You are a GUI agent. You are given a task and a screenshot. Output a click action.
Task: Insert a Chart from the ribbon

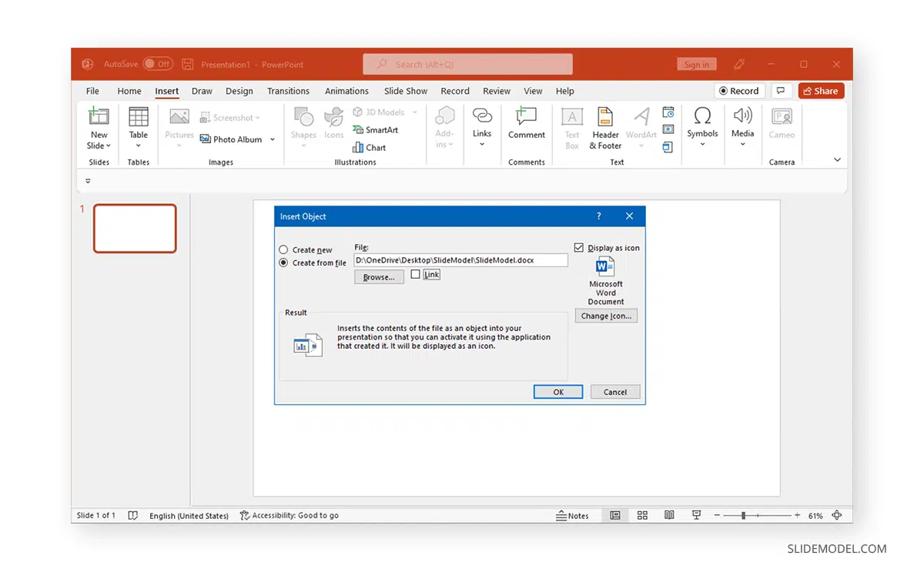370,147
